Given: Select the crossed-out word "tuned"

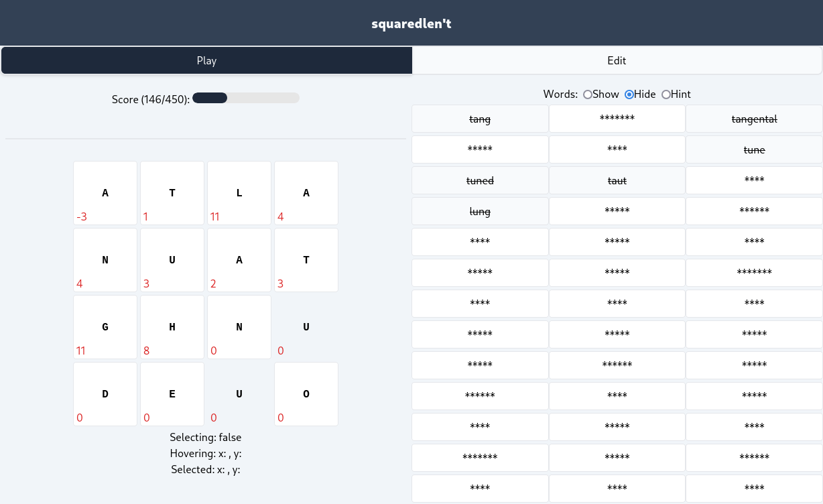Looking at the screenshot, I should (480, 181).
